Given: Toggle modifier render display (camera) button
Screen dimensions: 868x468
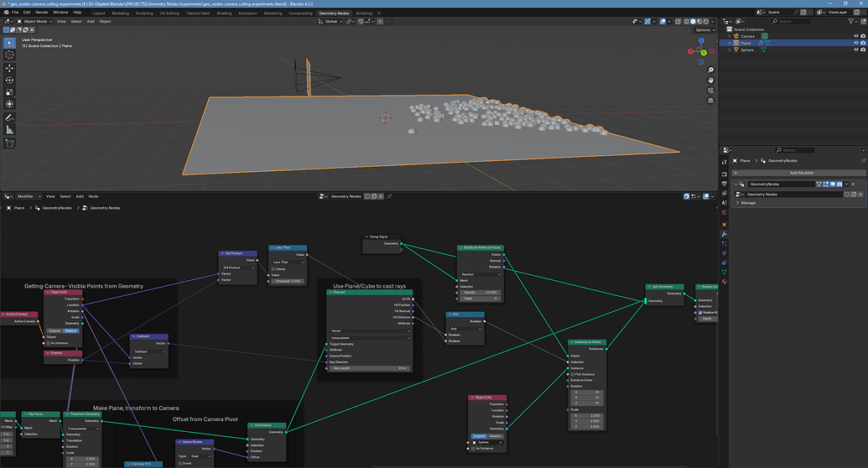Looking at the screenshot, I should point(839,184).
